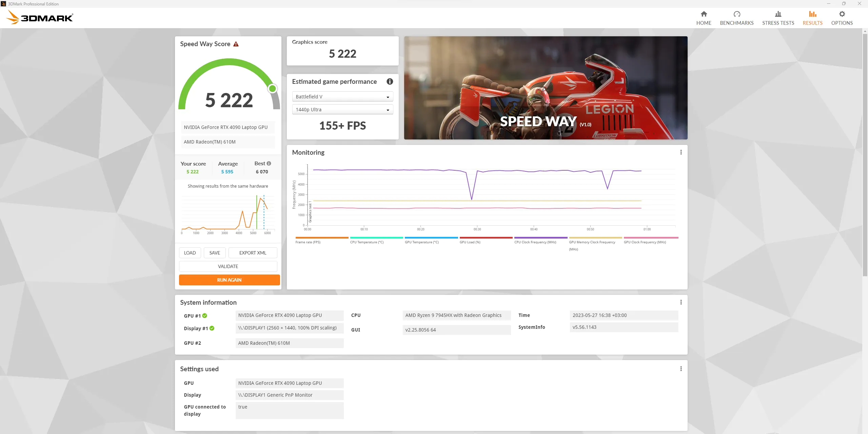Toggle GPU Temperature legend series
Viewport: 868px width, 434px height.
(431, 240)
